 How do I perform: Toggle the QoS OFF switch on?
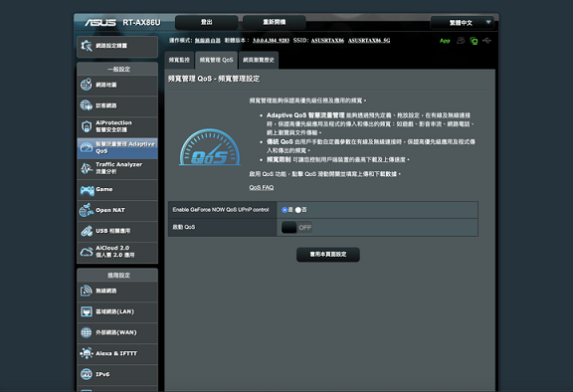click(x=296, y=227)
